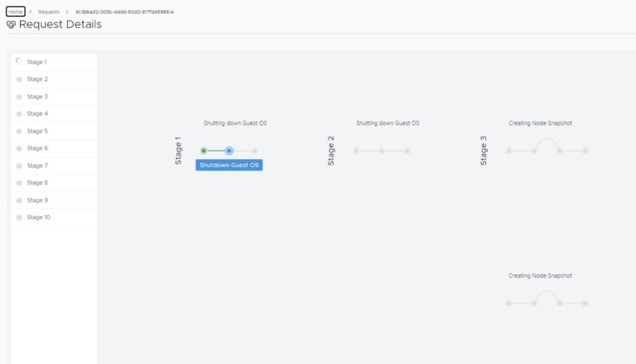This screenshot has height=364, width=636.
Task: Open Stage 5 from the stage list
Action: (x=37, y=131)
